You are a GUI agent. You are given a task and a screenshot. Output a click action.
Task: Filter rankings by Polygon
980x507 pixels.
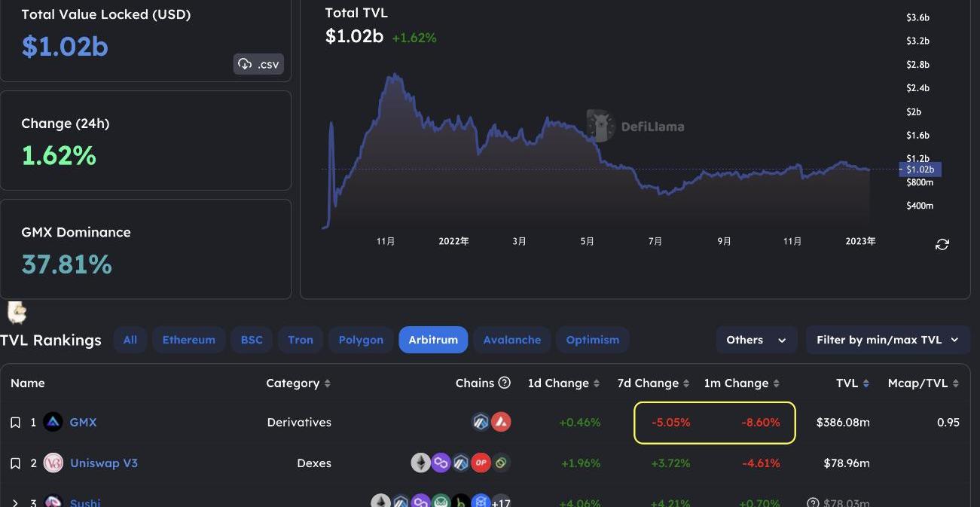(x=361, y=340)
